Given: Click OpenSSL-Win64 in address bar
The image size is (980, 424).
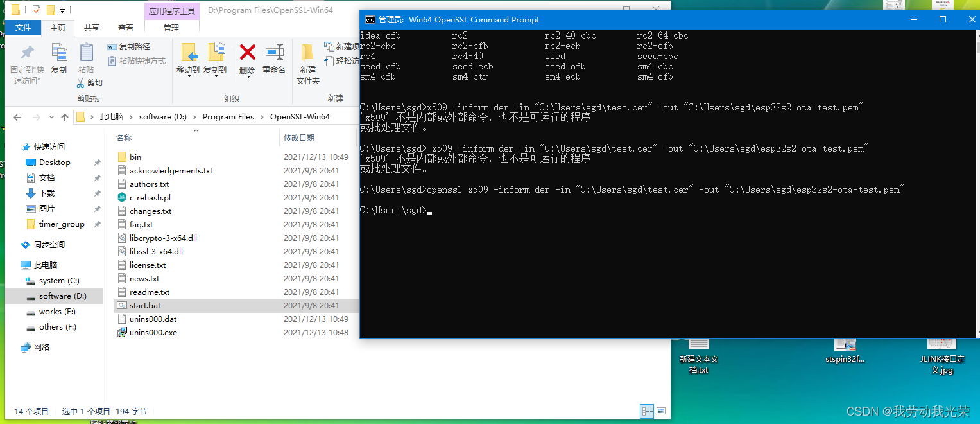Looking at the screenshot, I should point(300,117).
